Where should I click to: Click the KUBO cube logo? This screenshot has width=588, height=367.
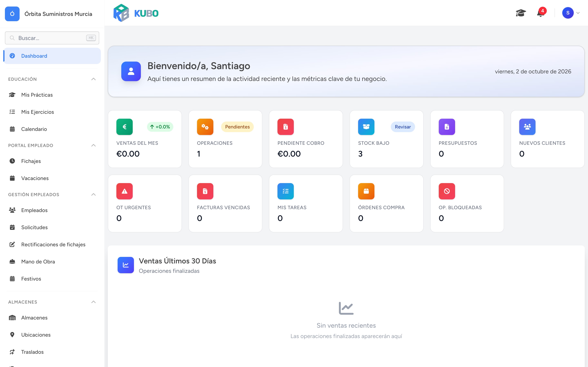[121, 13]
